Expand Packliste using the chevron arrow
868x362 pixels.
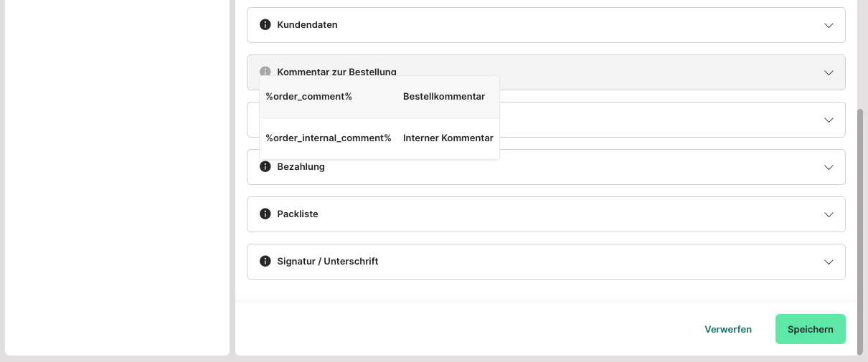[829, 214]
